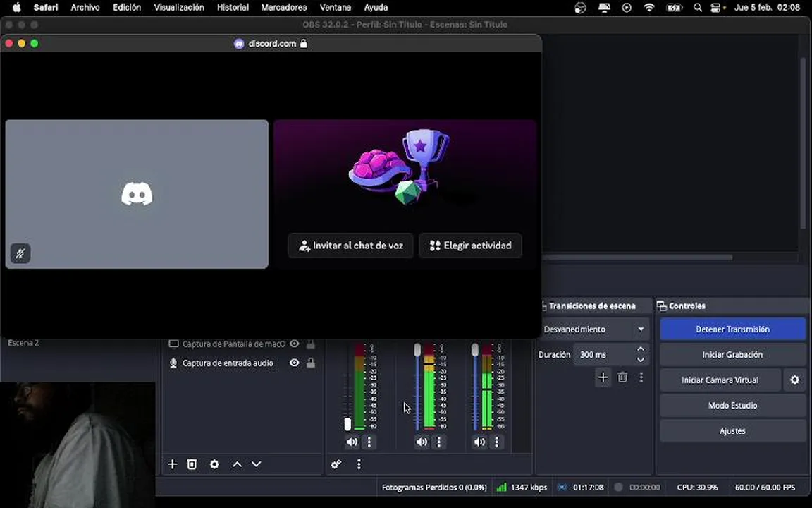Screen dimensions: 812x508
Task: Toggle visibility of Captura de entrada audio
Action: [294, 363]
